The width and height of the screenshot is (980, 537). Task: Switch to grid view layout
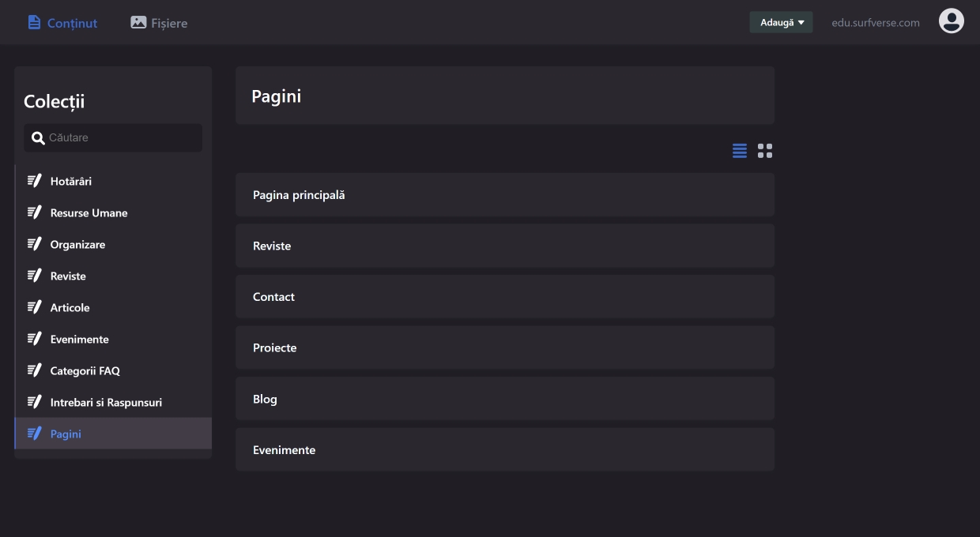(764, 150)
